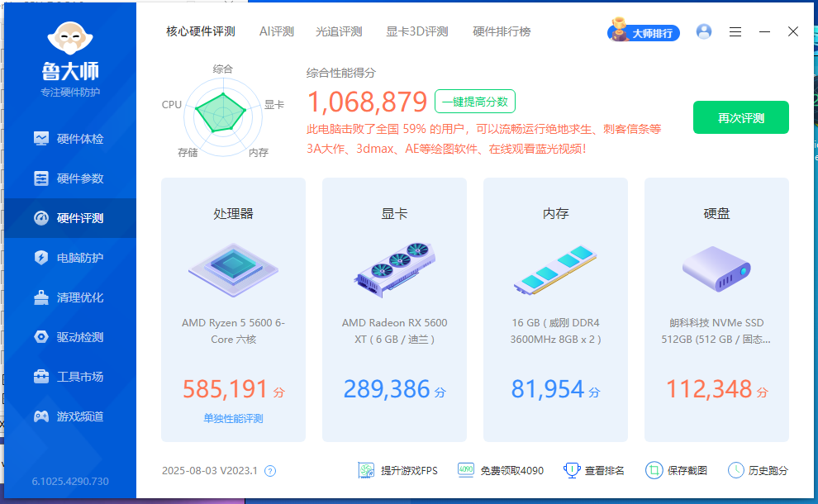Viewport: 818px width, 504px height.
Task: Click the processor chip illustration
Action: (x=233, y=269)
